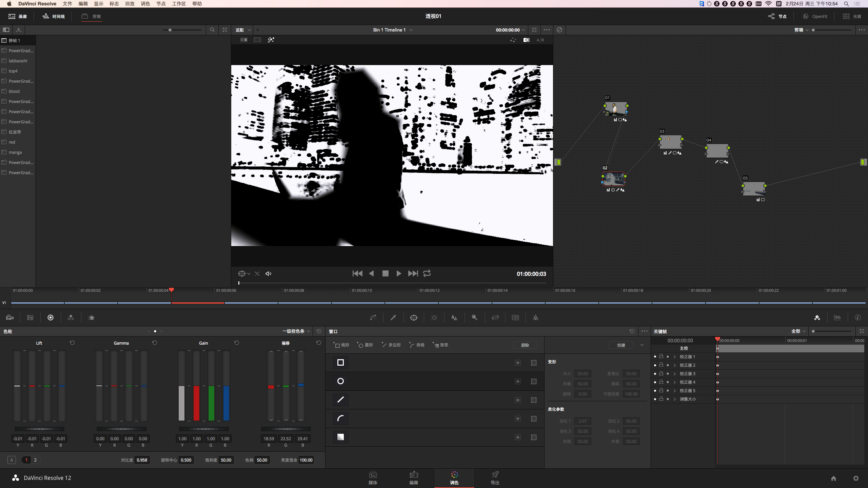The image size is (868, 488).
Task: Toggle the loop playback button
Action: [x=427, y=273]
